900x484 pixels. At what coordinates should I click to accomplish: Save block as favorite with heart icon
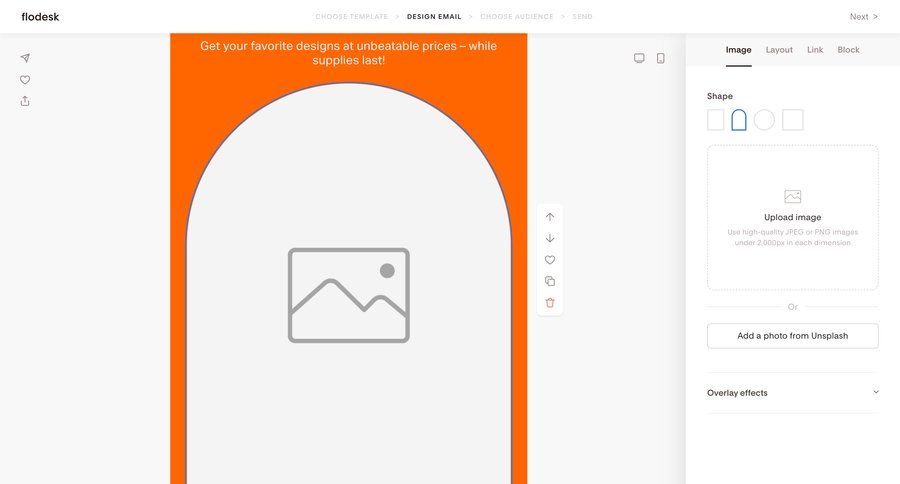(x=550, y=260)
